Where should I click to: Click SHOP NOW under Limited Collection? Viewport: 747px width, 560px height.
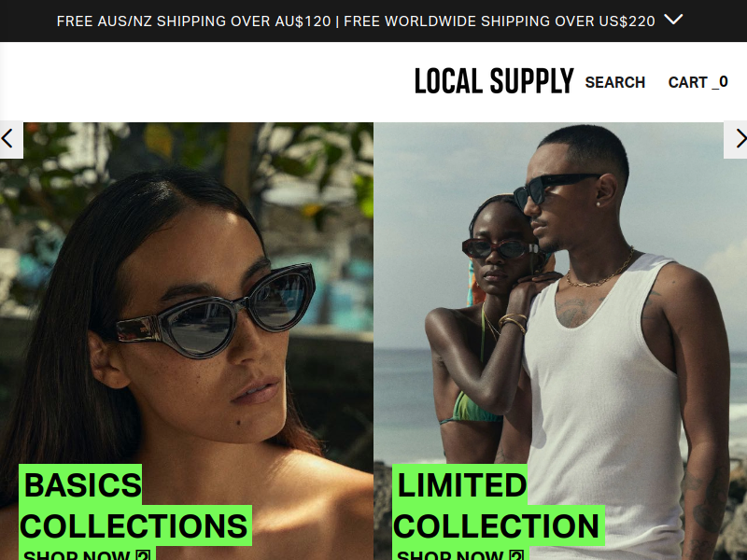[x=449, y=554]
